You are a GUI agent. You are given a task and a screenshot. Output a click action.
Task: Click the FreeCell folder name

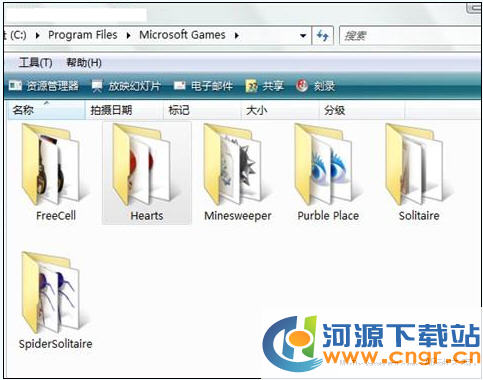tap(56, 216)
